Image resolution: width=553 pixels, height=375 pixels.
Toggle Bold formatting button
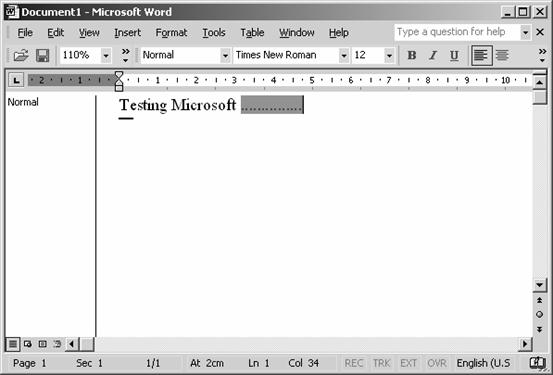(x=412, y=55)
